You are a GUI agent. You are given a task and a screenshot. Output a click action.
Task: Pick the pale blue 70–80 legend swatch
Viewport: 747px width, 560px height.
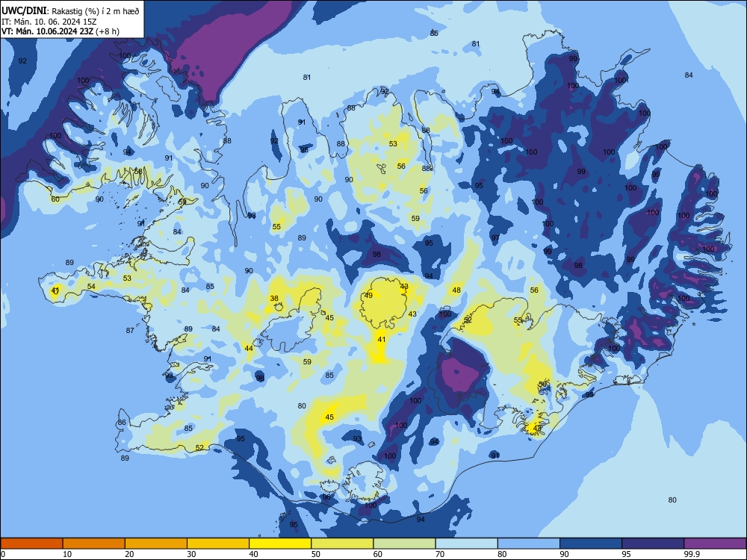[x=466, y=544]
